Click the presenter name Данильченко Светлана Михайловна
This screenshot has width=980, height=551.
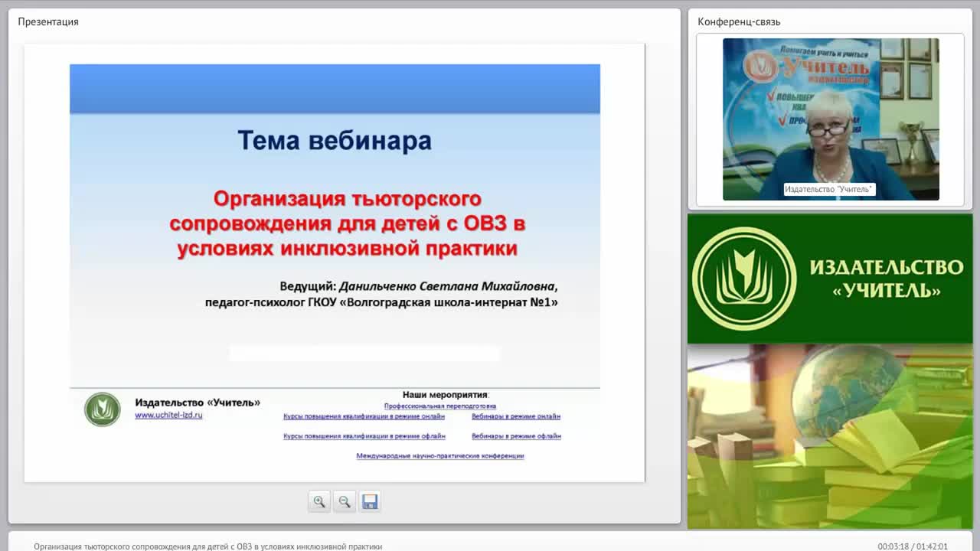tap(448, 287)
